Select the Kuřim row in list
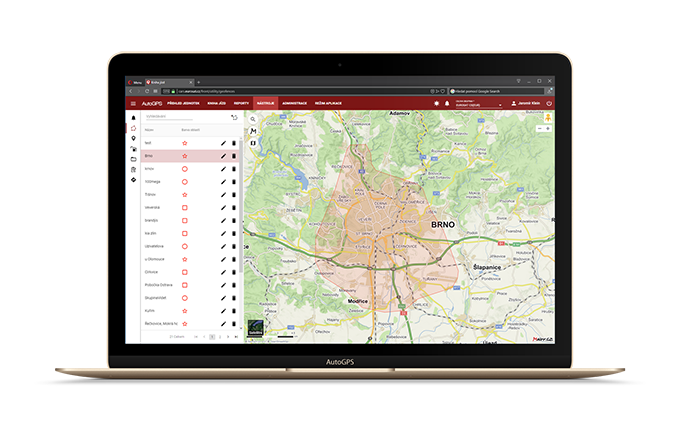 pyautogui.click(x=190, y=311)
